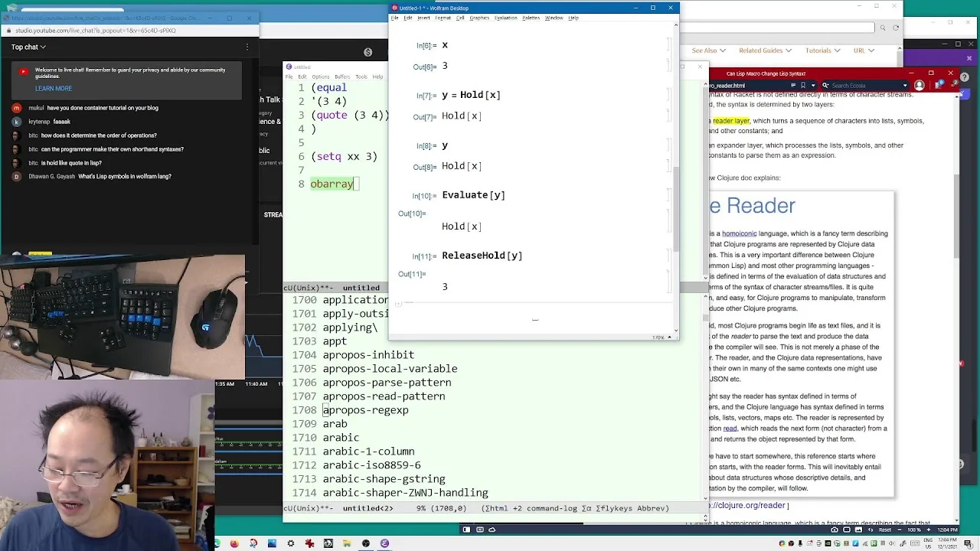Follow the homoiconic hyperlink in the article
The image size is (980, 551).
[x=739, y=233]
